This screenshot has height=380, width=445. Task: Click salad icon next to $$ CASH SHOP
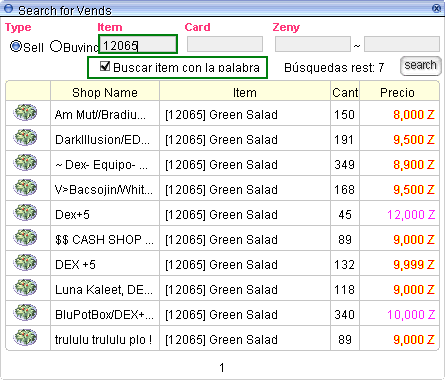(x=25, y=237)
